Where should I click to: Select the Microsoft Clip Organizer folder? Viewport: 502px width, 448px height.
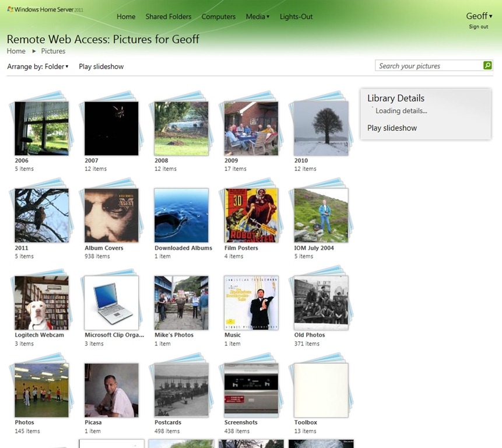[x=111, y=303]
